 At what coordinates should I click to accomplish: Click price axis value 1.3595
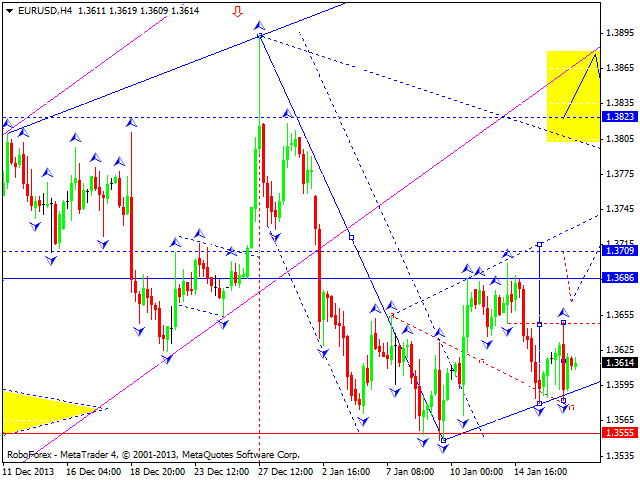[x=620, y=384]
